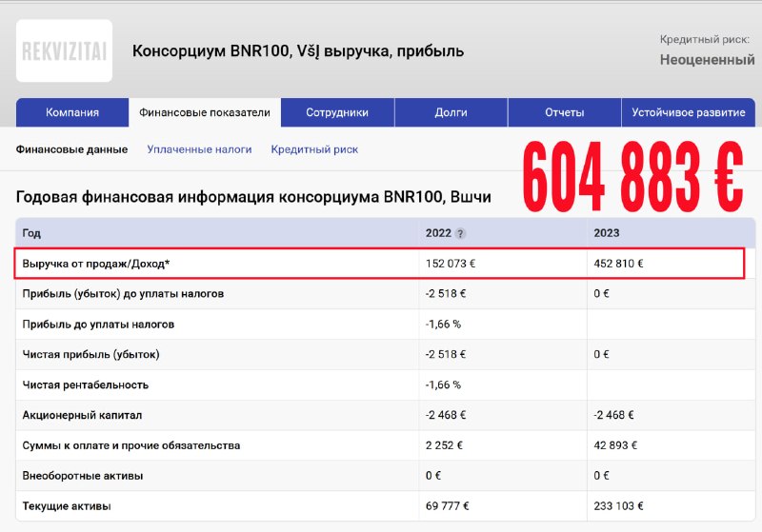Click Прибыль (убыток) до уплаты налогов label
The width and height of the screenshot is (762, 532).
[123, 294]
